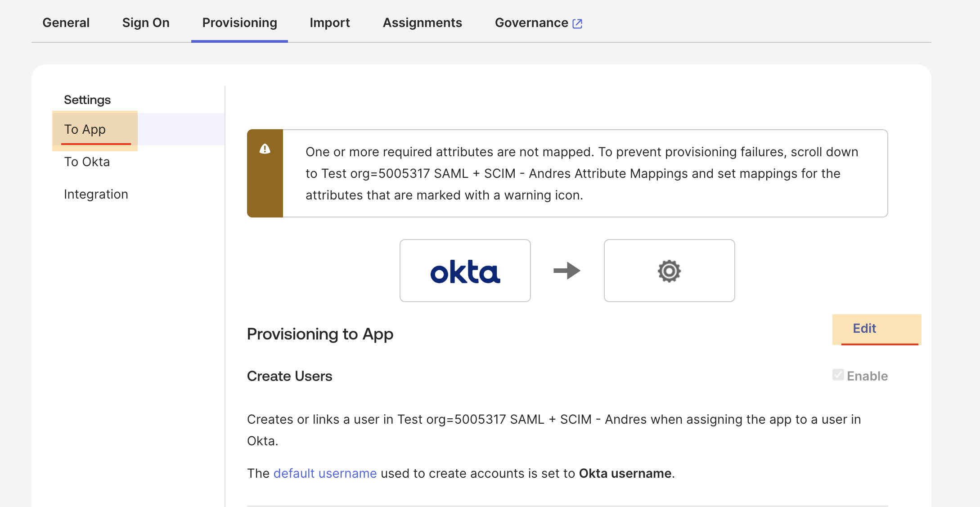
Task: Select To Okta in Settings sidebar
Action: [87, 162]
